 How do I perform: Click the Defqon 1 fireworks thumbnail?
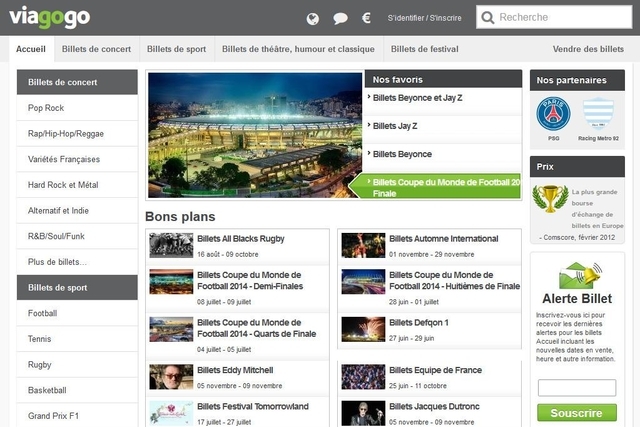pyautogui.click(x=363, y=329)
